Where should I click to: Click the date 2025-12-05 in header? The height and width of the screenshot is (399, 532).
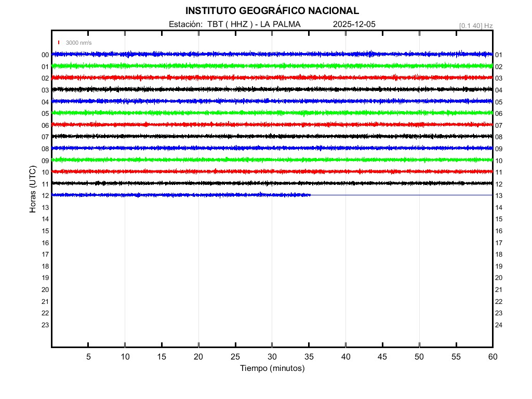pos(354,24)
